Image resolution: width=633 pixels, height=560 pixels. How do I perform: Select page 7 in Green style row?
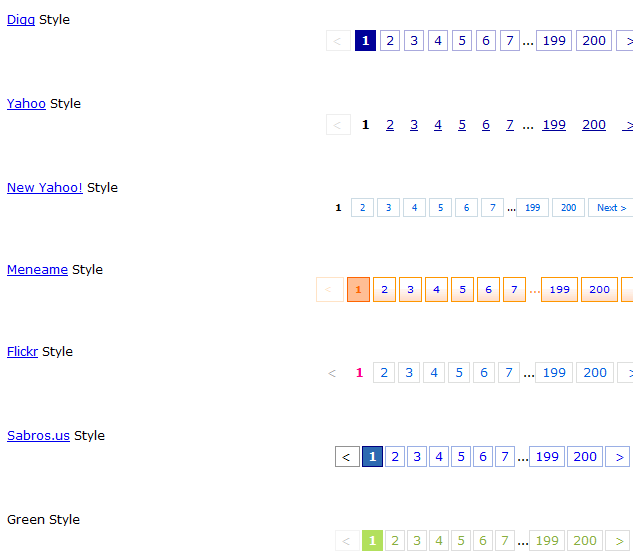[505, 541]
